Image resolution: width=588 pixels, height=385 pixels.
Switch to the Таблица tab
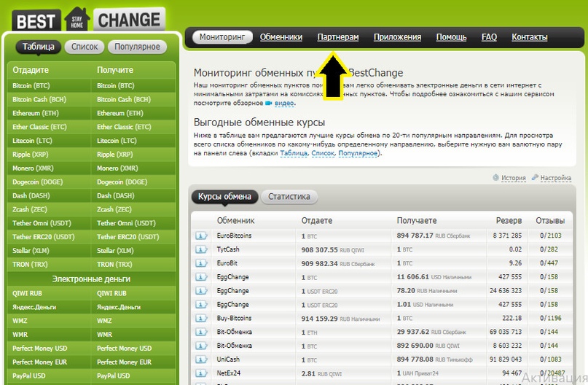(38, 47)
